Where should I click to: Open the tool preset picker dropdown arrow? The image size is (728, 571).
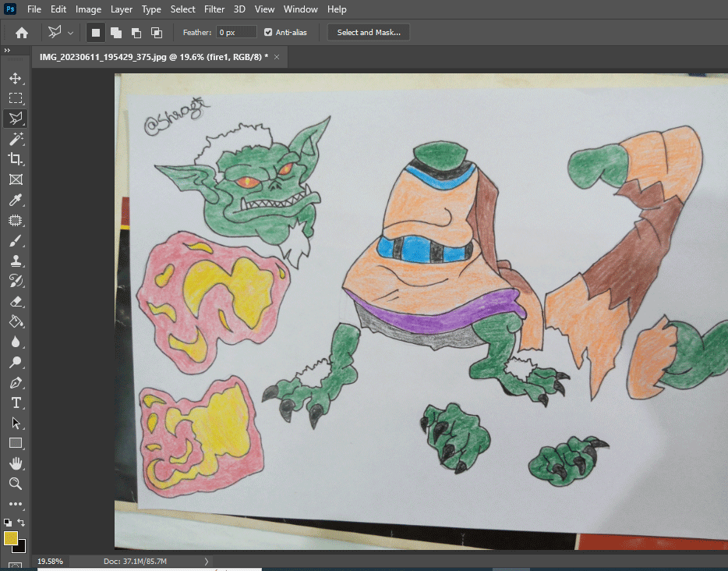tap(71, 33)
